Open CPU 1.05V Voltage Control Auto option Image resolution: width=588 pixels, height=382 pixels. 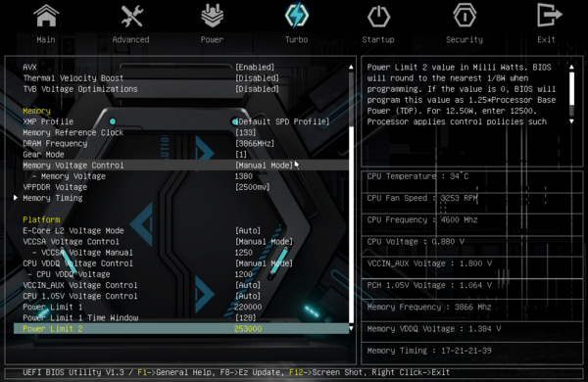(x=248, y=296)
